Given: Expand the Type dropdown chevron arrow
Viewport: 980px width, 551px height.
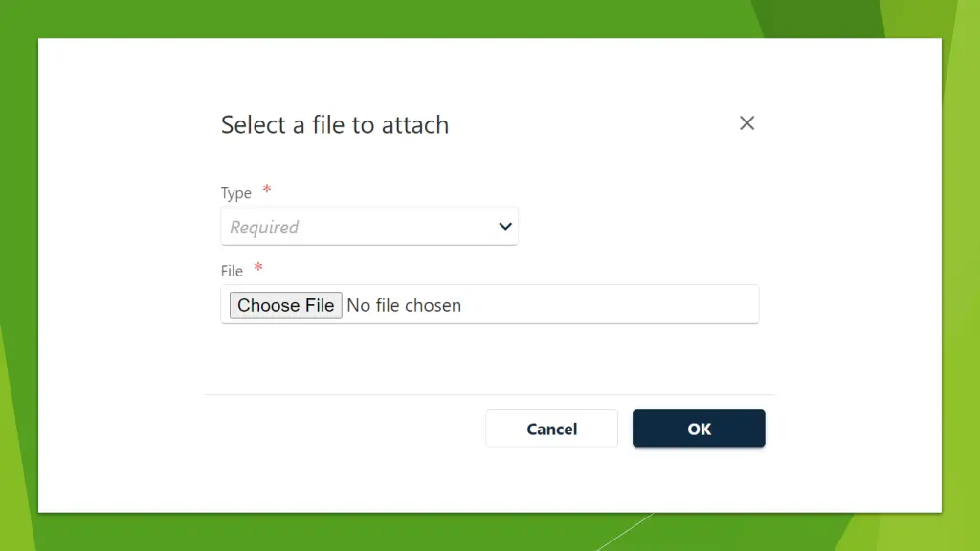Looking at the screenshot, I should (505, 227).
